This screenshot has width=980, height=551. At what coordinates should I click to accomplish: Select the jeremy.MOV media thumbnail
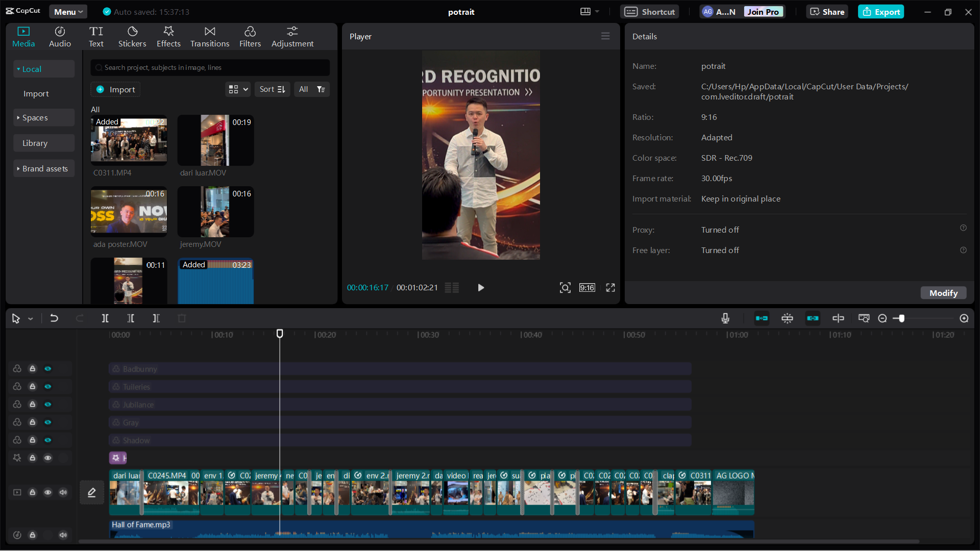point(215,212)
